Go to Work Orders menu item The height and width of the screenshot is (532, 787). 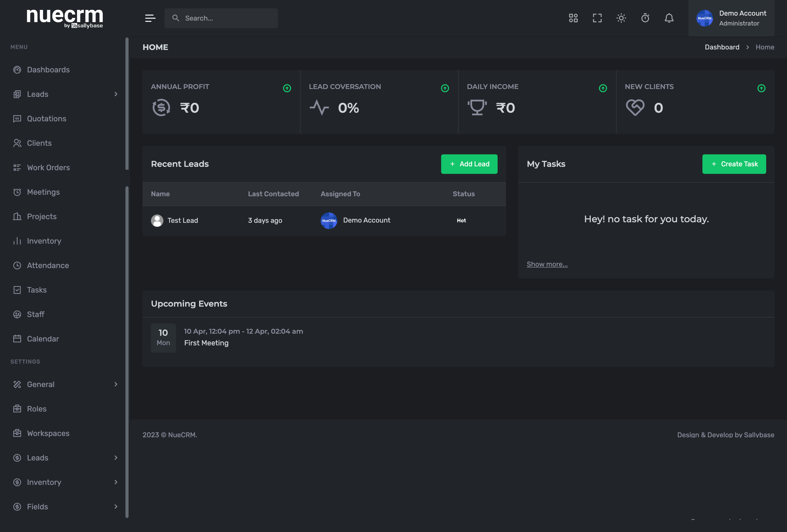tap(48, 168)
